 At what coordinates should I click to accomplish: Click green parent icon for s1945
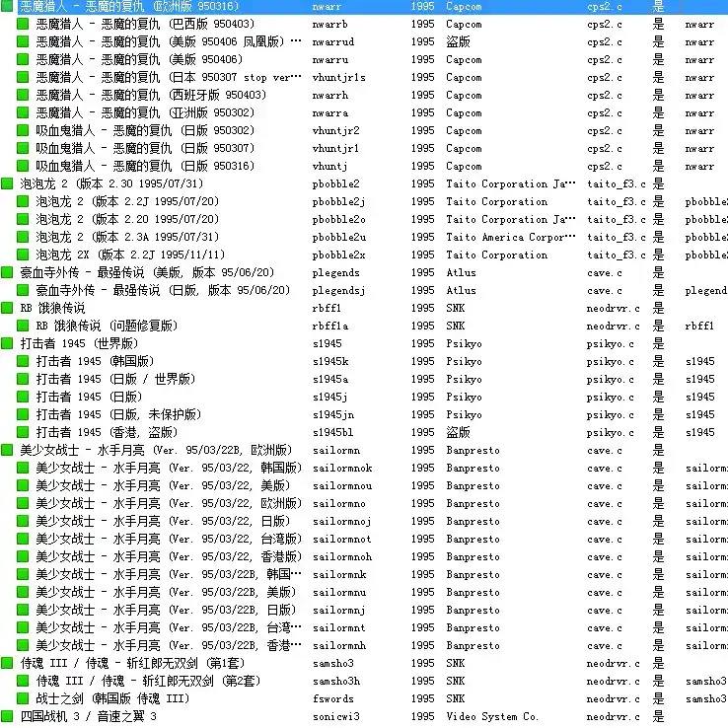(7, 343)
